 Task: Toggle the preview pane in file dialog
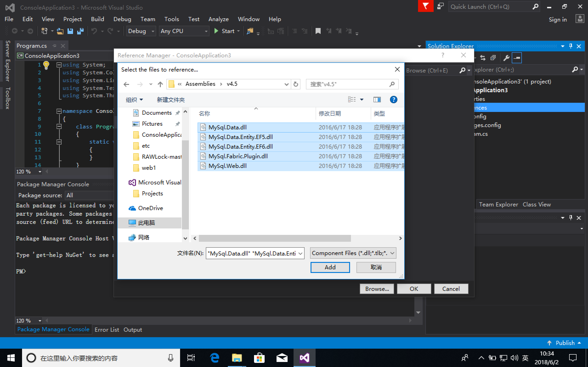pos(377,100)
